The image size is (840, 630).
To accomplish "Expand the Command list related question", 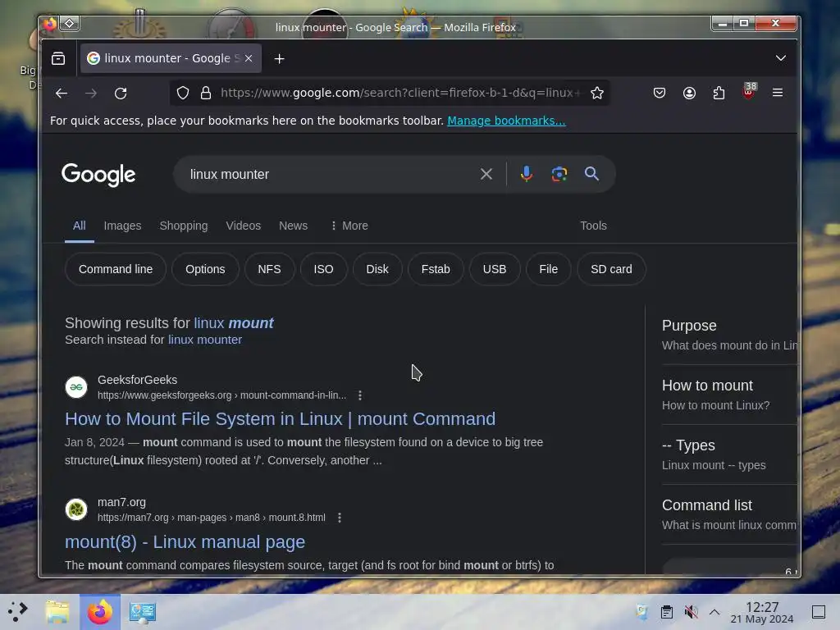I will coord(729,515).
